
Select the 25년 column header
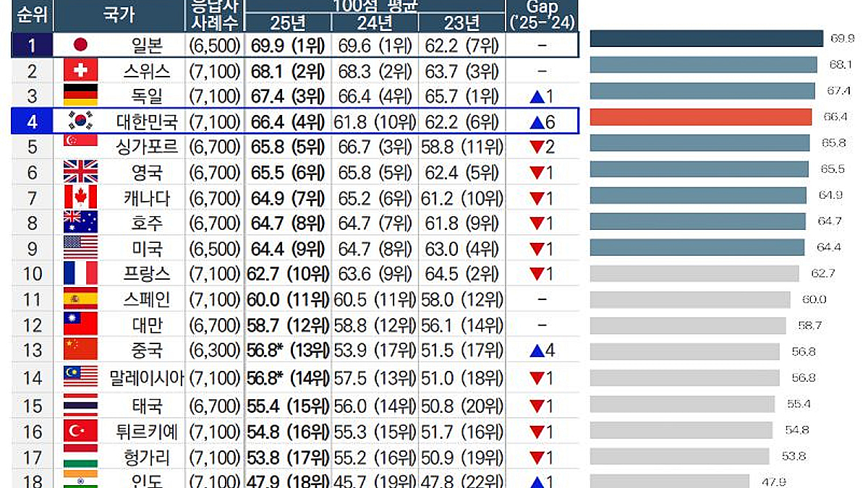tap(288, 22)
